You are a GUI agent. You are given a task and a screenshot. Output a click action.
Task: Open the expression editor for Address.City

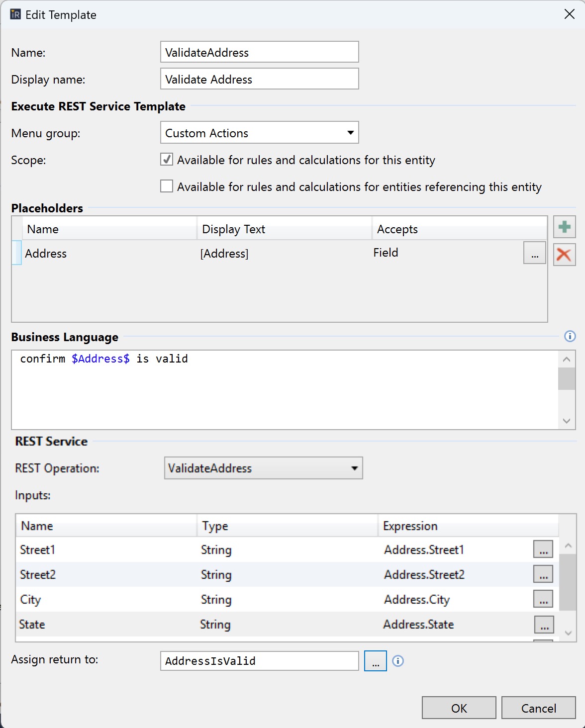tap(543, 599)
